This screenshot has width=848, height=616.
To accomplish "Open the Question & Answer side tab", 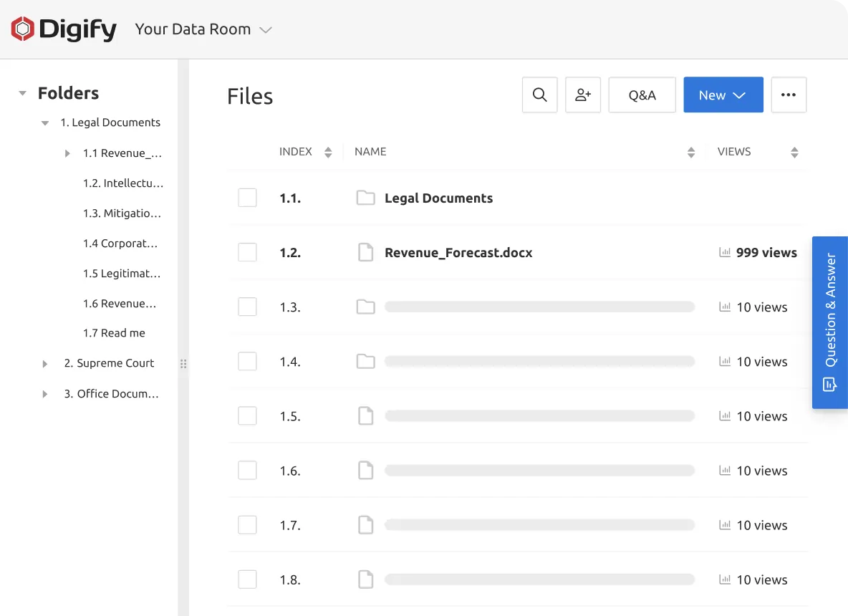I will click(830, 322).
